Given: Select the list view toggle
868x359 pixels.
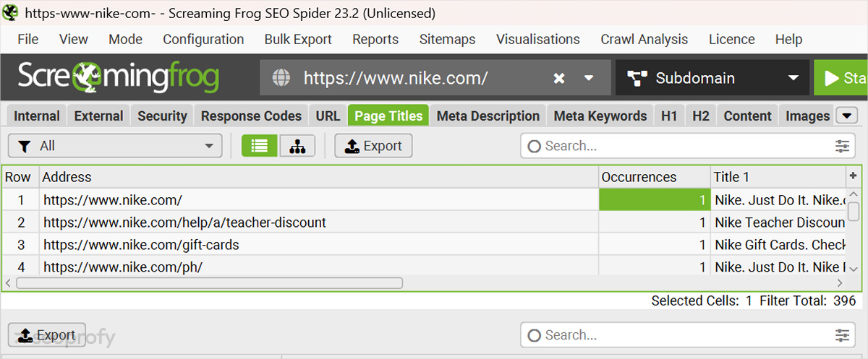Looking at the screenshot, I should pos(259,146).
